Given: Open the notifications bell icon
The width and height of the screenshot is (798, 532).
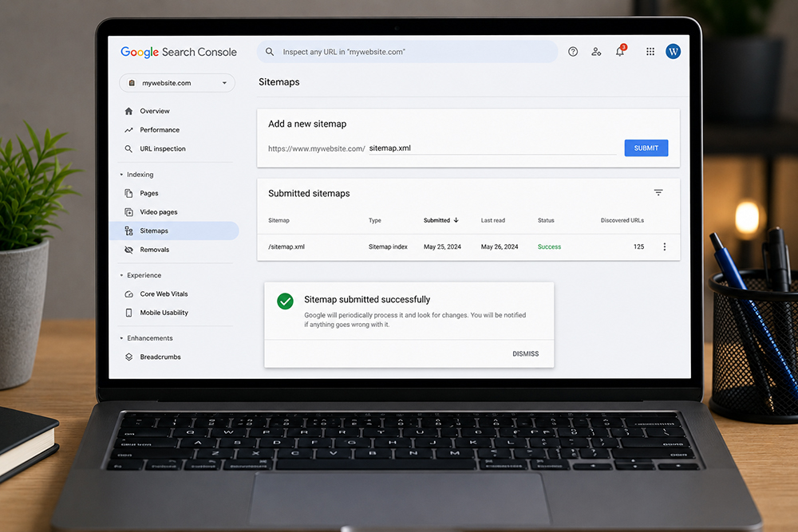Looking at the screenshot, I should (x=620, y=51).
